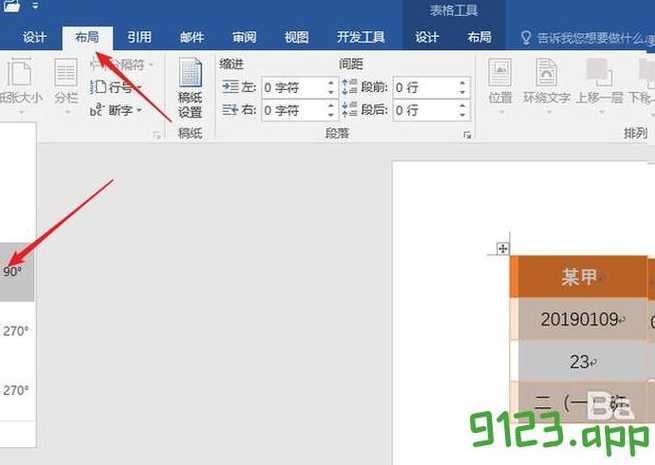Viewport: 655px width, 465px height.
Task: Click the lightbulb tell-me icon
Action: click(526, 38)
